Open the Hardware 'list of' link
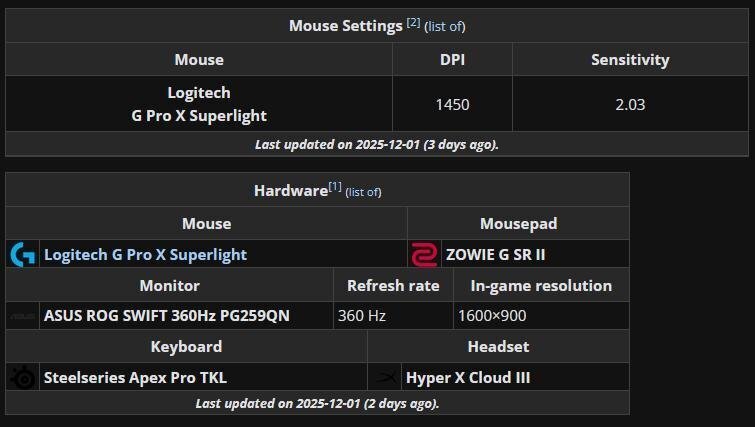This screenshot has height=427, width=755. click(364, 192)
